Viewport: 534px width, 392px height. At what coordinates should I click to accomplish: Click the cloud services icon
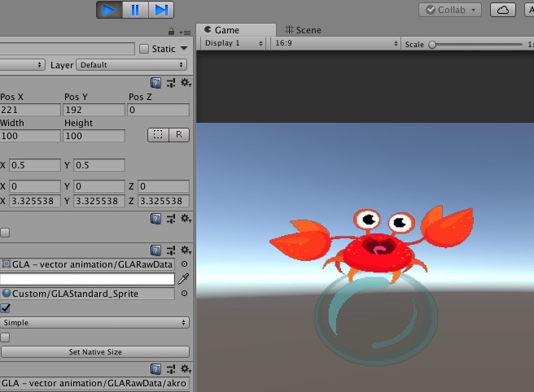tap(503, 10)
